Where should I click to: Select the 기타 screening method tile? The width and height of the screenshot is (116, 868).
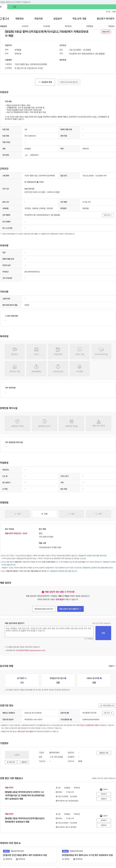[x=98, y=514]
